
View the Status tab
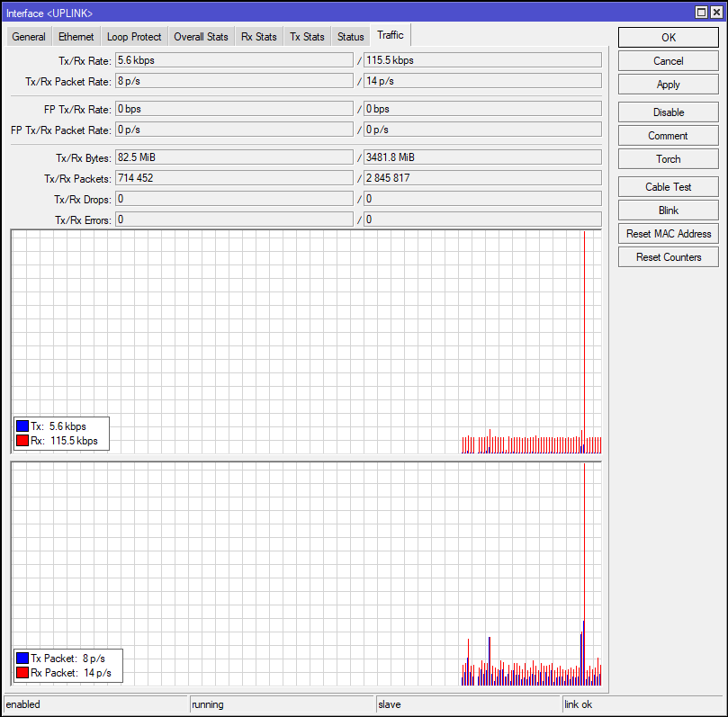pos(351,37)
